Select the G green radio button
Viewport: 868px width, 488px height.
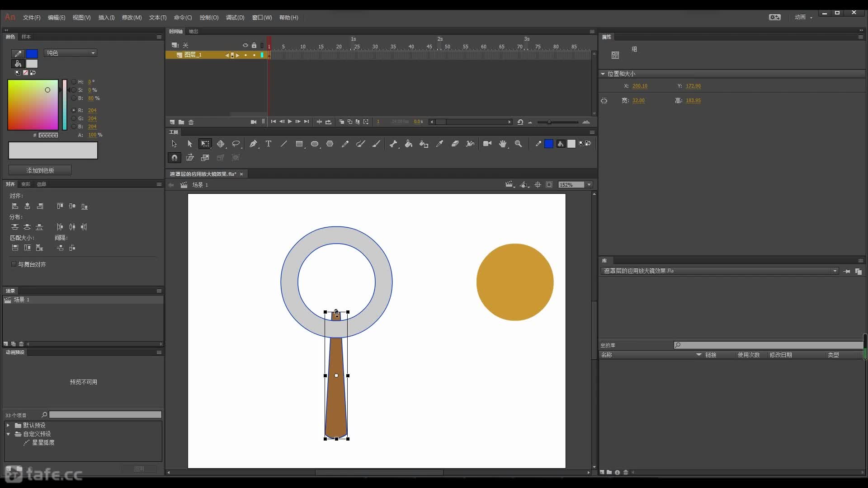point(74,118)
